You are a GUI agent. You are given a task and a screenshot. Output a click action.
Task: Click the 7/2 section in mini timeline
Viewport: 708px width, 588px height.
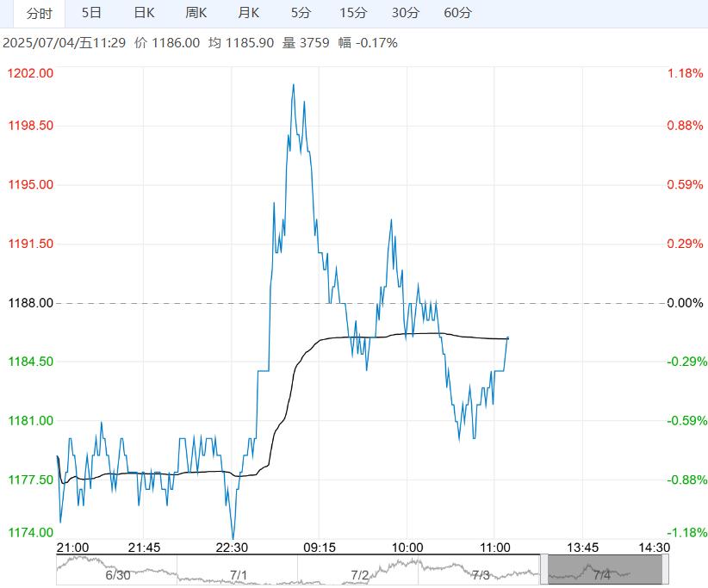(360, 573)
